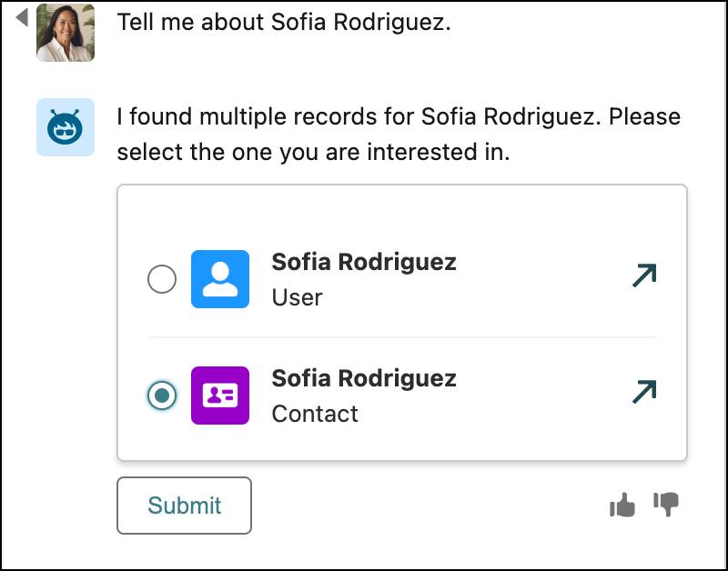Open the User record with its arrow icon
The width and height of the screenshot is (728, 571).
point(644,275)
